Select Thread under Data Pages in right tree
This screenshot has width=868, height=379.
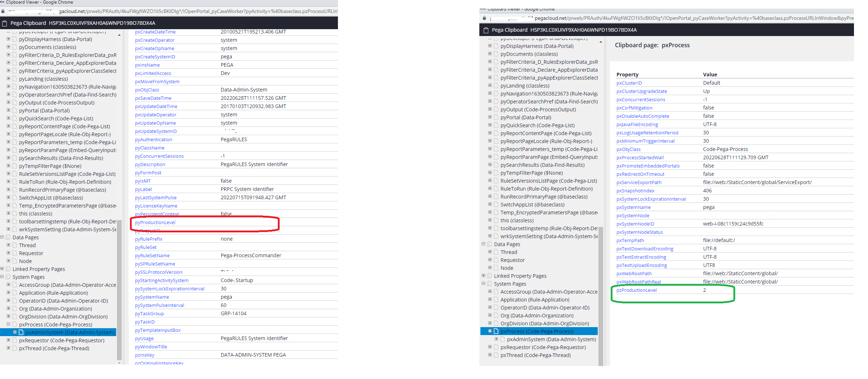tap(508, 252)
